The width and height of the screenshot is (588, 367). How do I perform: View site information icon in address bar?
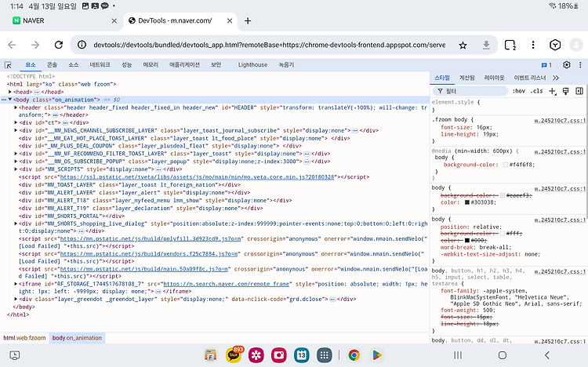pyautogui.click(x=82, y=45)
